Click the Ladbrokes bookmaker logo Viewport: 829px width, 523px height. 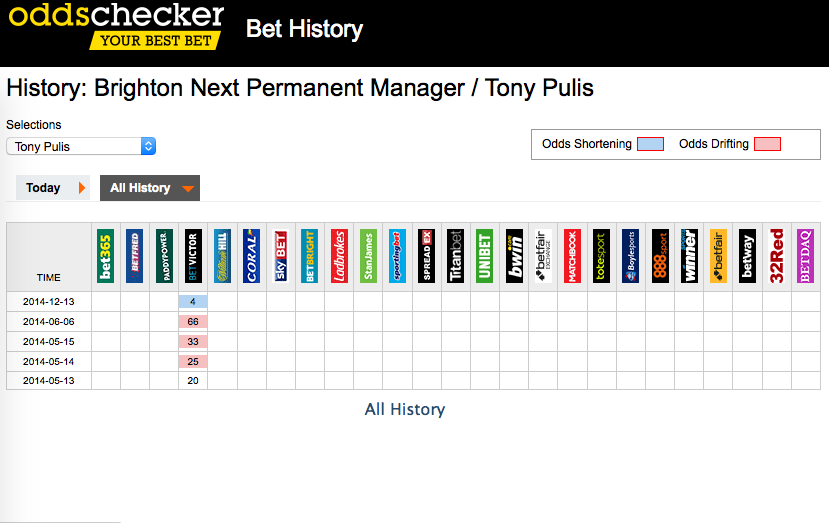tap(339, 256)
